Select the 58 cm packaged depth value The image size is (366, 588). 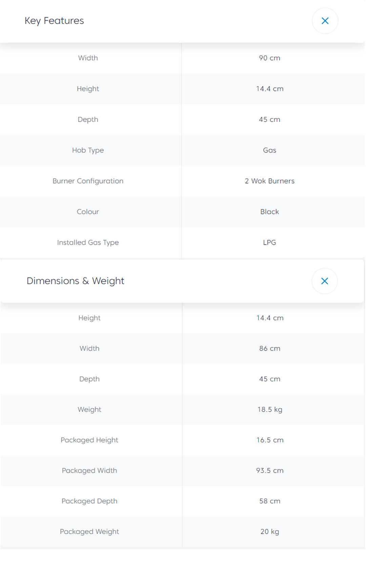(269, 501)
